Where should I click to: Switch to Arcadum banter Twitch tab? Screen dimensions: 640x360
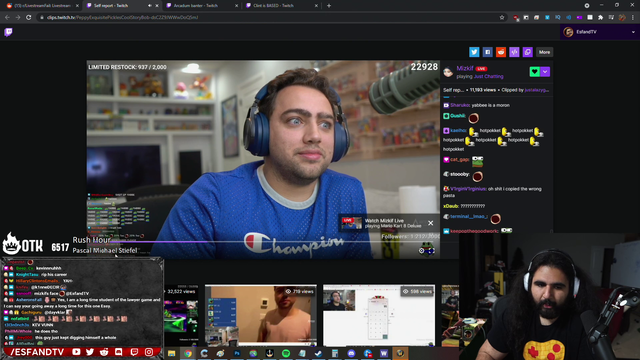click(196, 6)
